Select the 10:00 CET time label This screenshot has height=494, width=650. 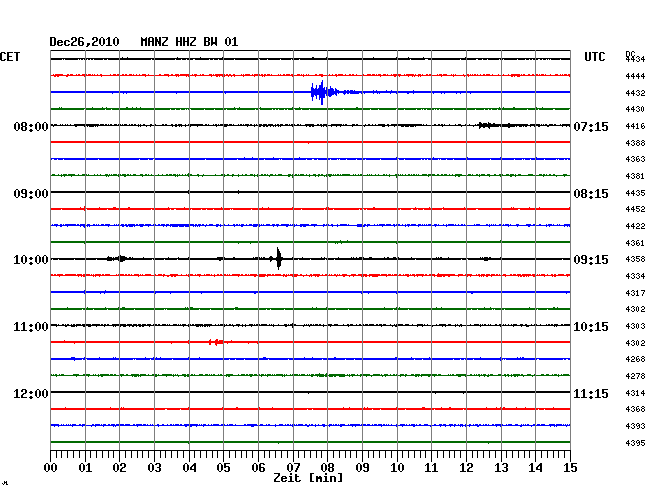coord(31,260)
